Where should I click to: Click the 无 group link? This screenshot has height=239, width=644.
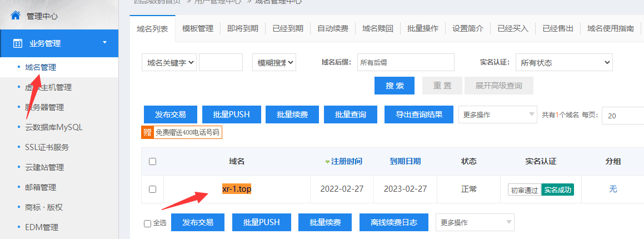613,189
